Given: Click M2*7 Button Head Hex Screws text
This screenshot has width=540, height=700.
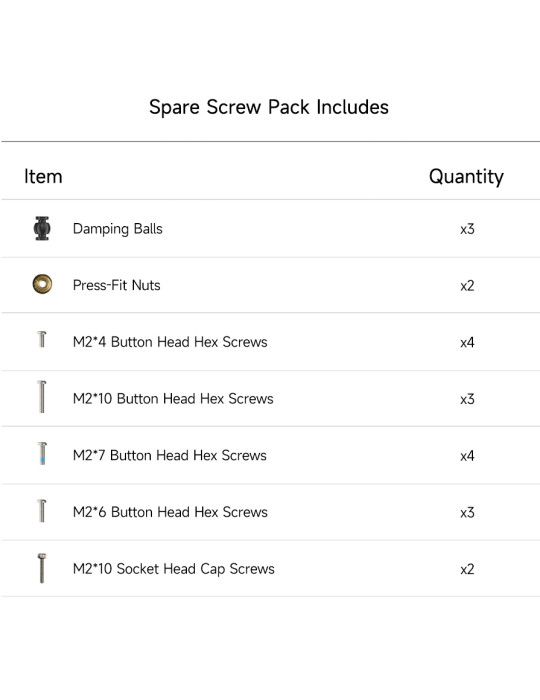Looking at the screenshot, I should 170,455.
